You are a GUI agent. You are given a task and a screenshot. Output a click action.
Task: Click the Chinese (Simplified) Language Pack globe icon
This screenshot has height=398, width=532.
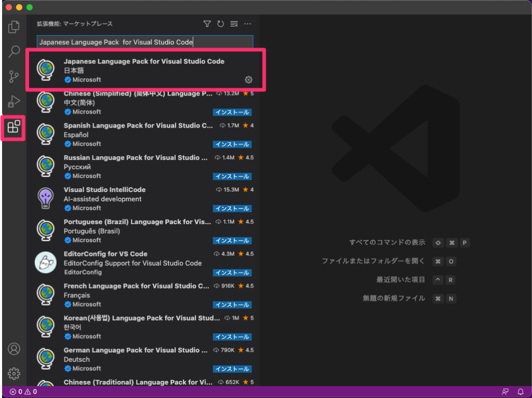(46, 102)
